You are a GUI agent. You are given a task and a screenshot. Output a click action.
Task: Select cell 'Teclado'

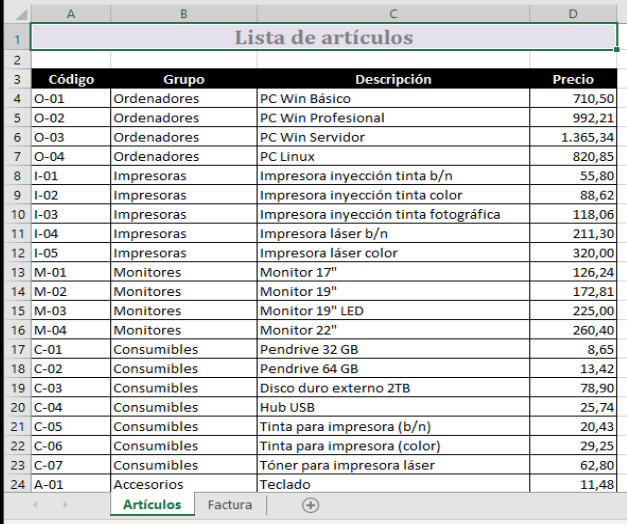click(393, 484)
